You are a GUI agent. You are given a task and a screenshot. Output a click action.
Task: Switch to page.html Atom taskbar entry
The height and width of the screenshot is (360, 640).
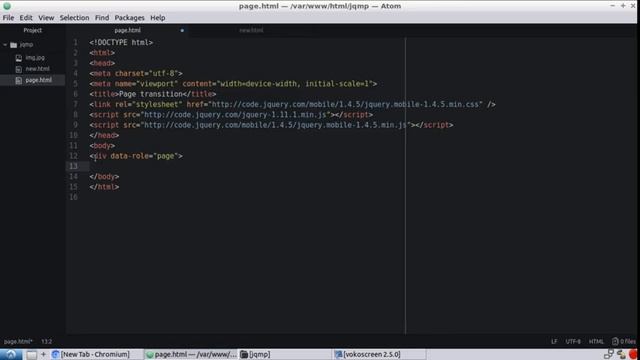pos(191,354)
